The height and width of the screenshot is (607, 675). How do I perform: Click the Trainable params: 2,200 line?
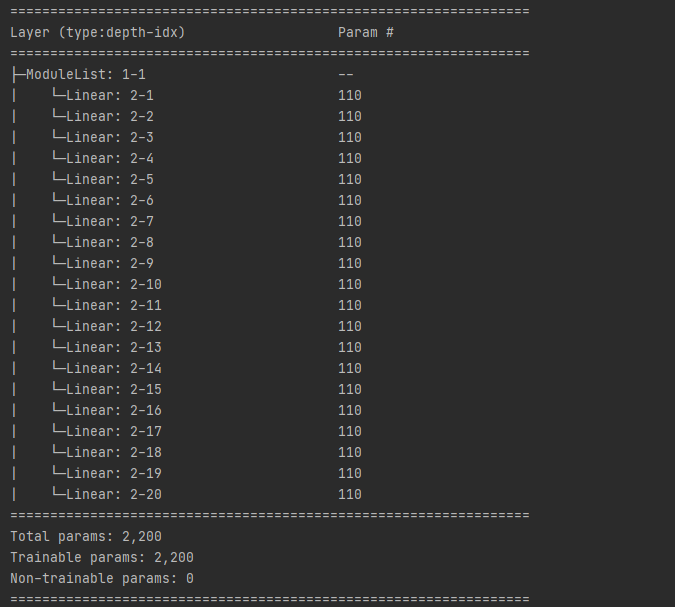[102, 557]
